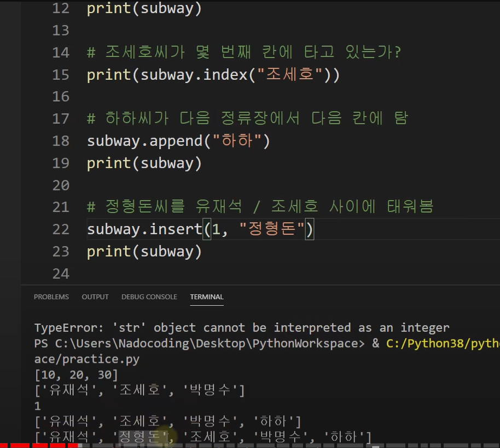The height and width of the screenshot is (448, 500).
Task: Switch to the OUTPUT tab
Action: (95, 297)
